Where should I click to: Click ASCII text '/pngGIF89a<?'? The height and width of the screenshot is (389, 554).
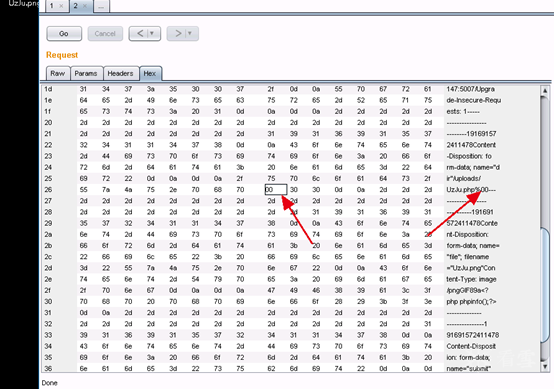(x=467, y=290)
